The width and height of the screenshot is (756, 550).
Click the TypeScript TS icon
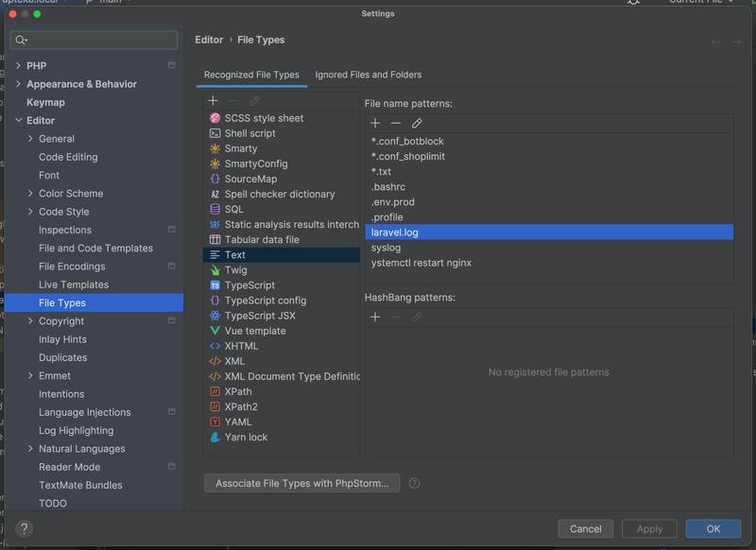click(215, 285)
